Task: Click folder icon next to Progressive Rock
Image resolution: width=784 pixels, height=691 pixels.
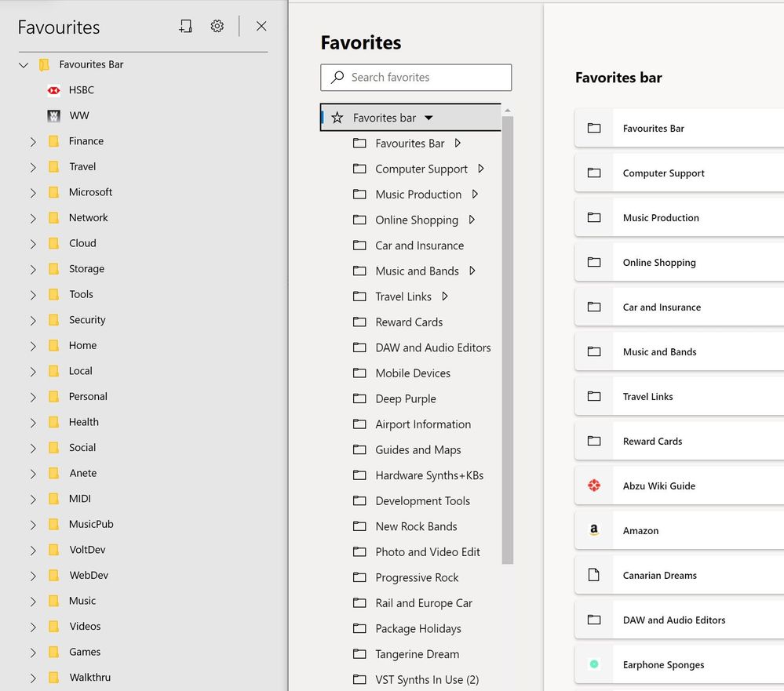Action: point(359,577)
